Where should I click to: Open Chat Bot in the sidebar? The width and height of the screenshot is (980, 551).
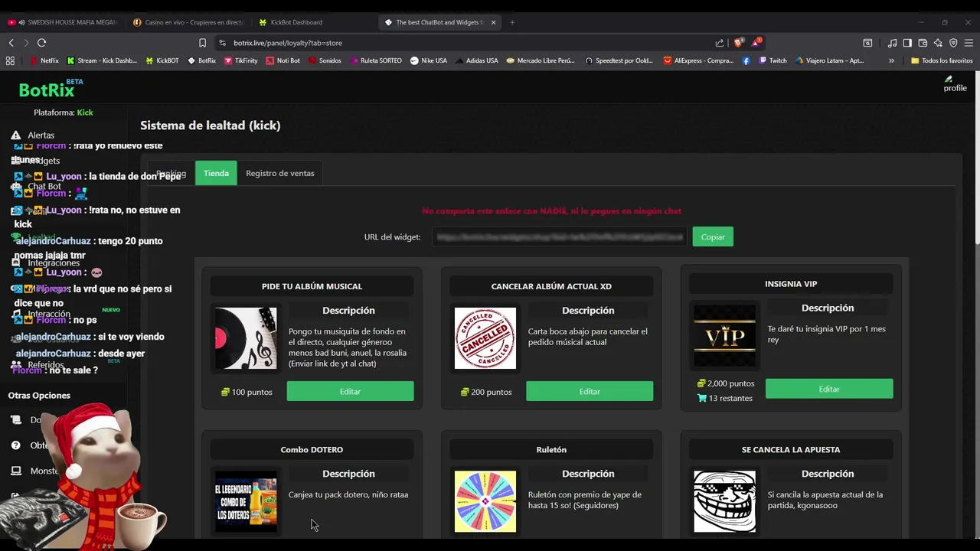36,186
